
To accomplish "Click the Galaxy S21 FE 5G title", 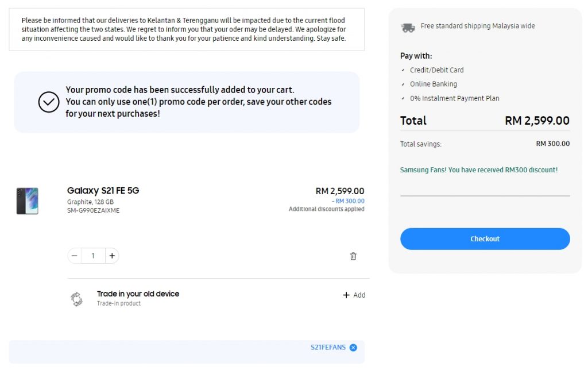I will [x=103, y=191].
